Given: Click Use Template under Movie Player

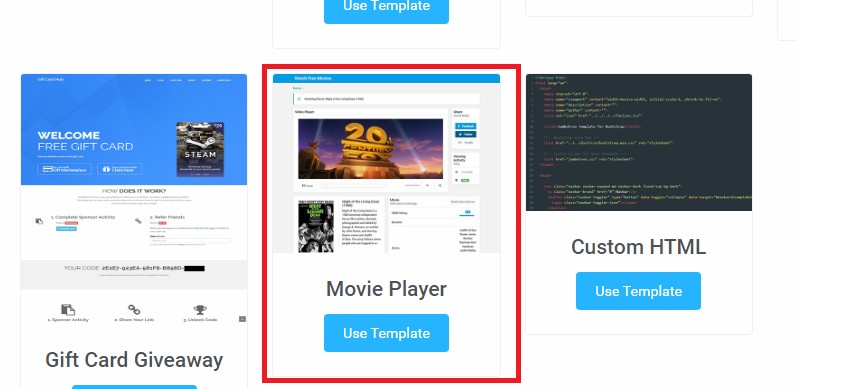Looking at the screenshot, I should click(x=386, y=333).
